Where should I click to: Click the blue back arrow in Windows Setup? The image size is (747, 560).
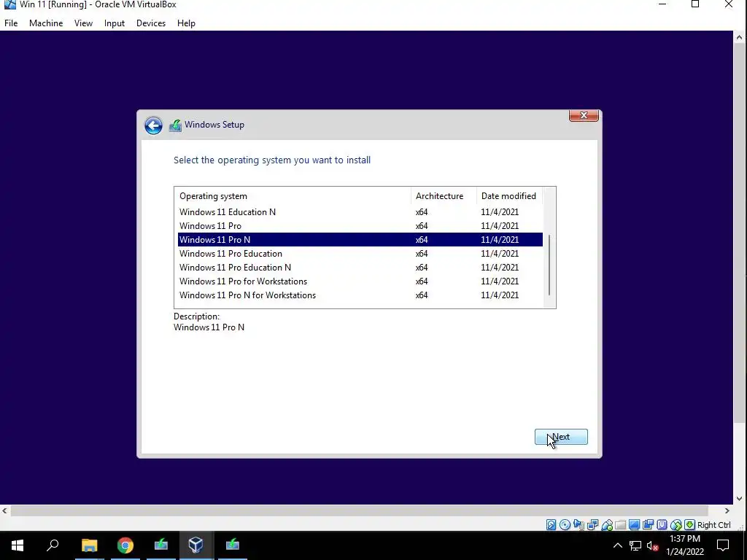tap(153, 125)
